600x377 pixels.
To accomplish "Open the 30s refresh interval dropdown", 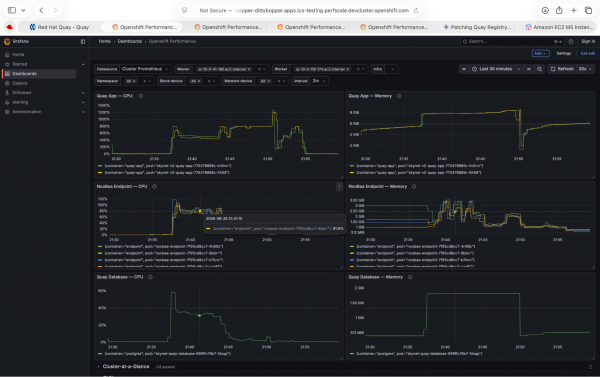I will click(585, 69).
